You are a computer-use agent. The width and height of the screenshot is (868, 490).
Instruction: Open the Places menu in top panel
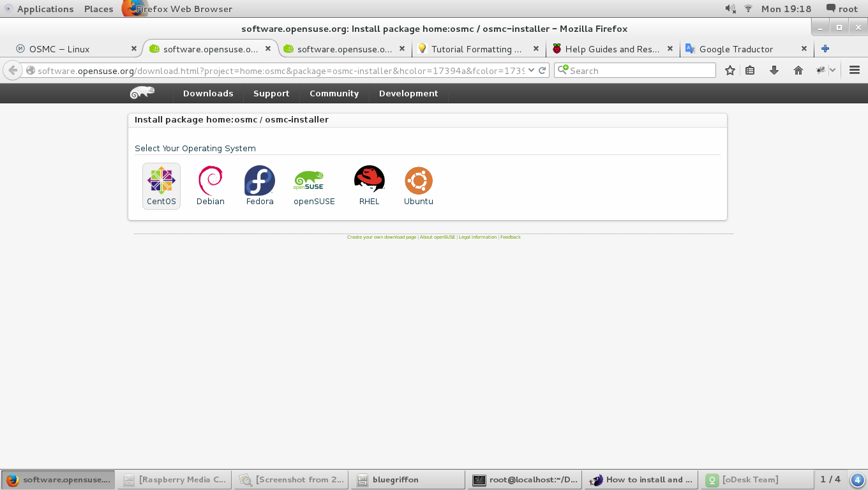coord(98,9)
